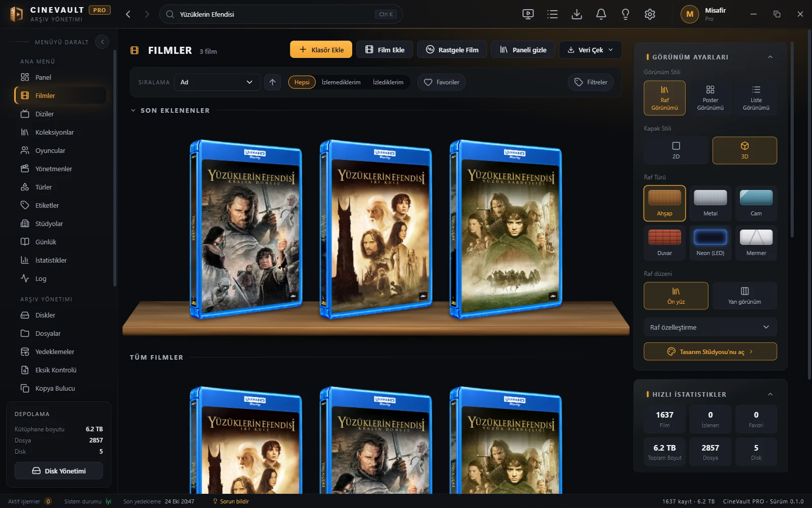
Task: Collapse the Son Eklenenler section
Action: pos(133,110)
